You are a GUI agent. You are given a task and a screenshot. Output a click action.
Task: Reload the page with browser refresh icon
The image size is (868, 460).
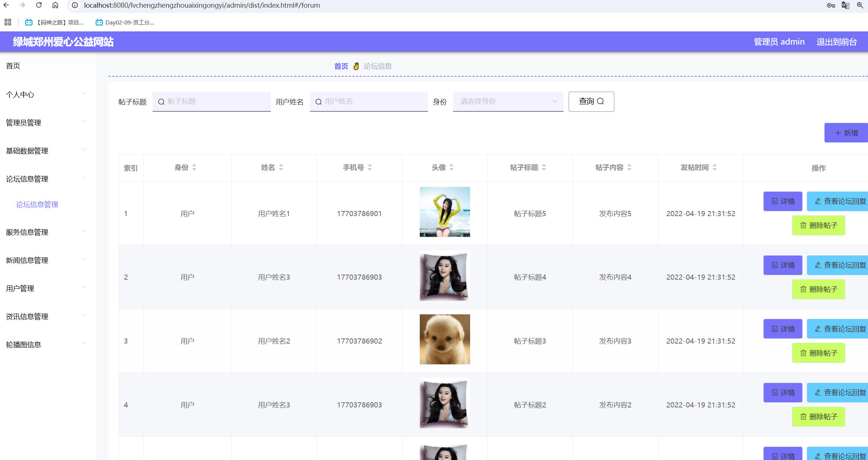click(39, 5)
